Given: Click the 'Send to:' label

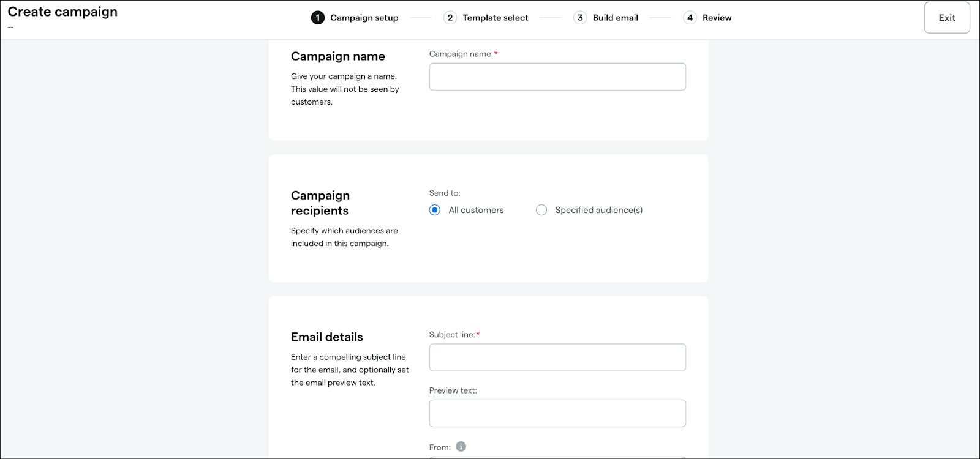Looking at the screenshot, I should 445,193.
